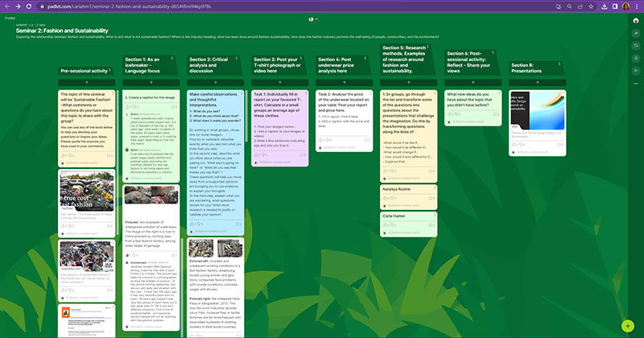The height and width of the screenshot is (338, 644).
Task: Like the 'Nataliya Rozhin' post
Action: click(x=386, y=198)
